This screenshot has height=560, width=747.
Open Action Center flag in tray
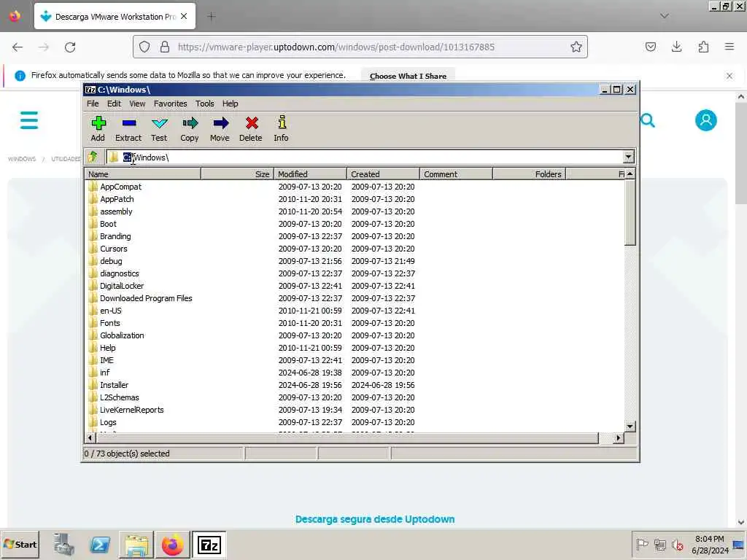tap(642, 544)
